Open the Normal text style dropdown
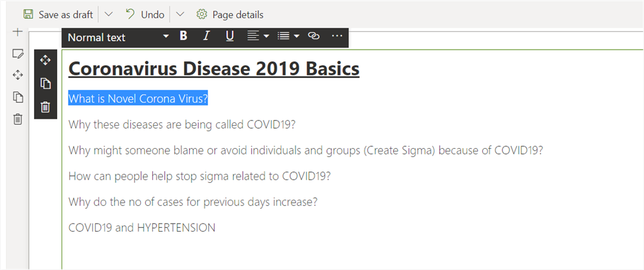This screenshot has width=644, height=270. [118, 37]
